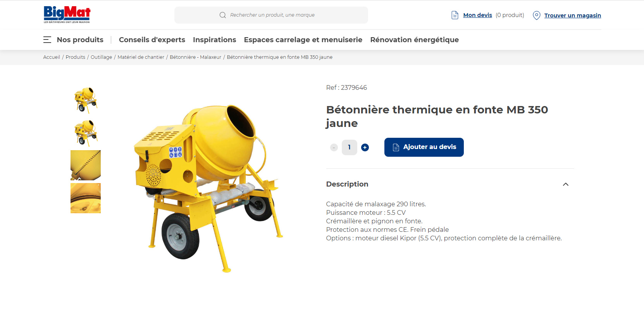Click the BigMat logo

click(x=67, y=15)
